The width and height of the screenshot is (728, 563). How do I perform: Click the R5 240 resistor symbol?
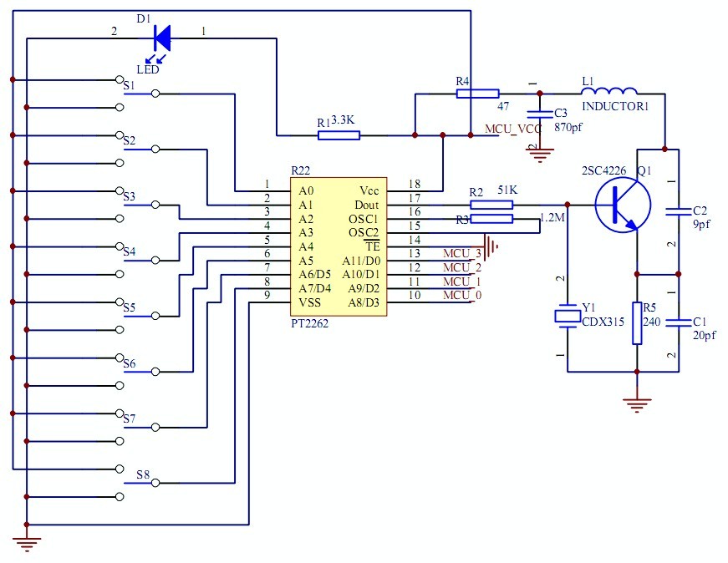pyautogui.click(x=637, y=323)
